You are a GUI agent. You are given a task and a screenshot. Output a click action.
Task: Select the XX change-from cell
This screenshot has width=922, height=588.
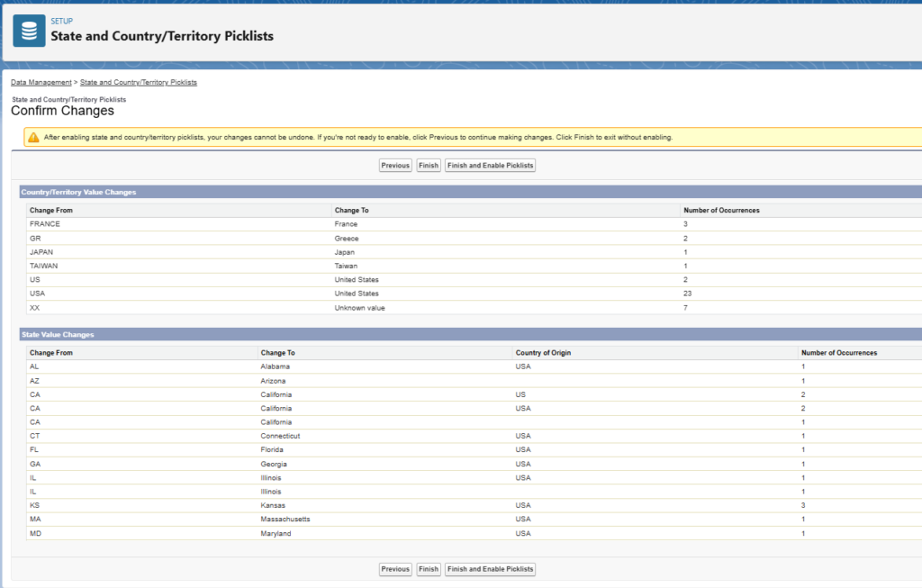pos(35,308)
